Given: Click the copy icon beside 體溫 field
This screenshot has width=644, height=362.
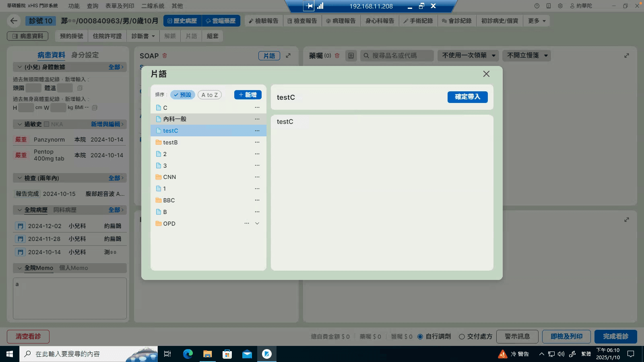Looking at the screenshot, I should (x=80, y=88).
